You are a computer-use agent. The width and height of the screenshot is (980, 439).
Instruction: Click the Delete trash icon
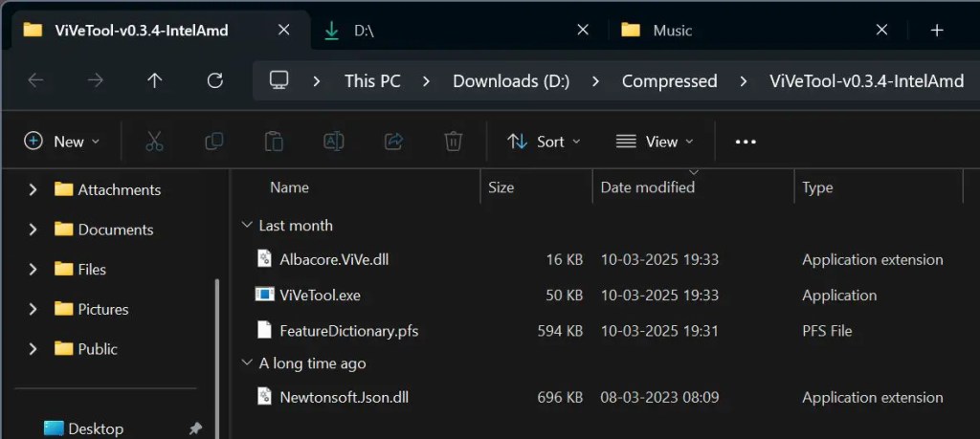pyautogui.click(x=453, y=142)
